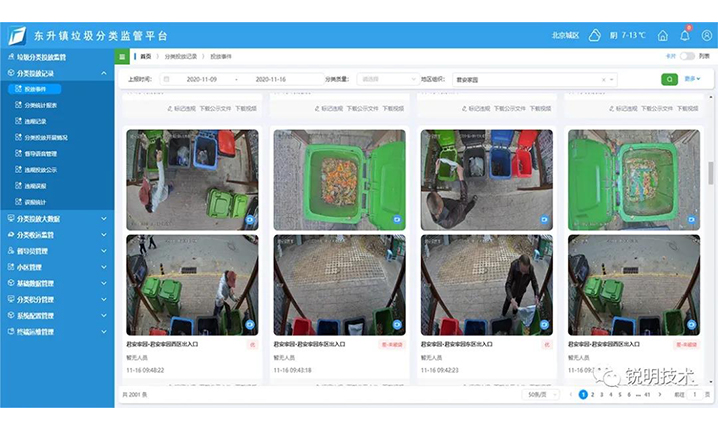This screenshot has height=430, width=718.
Task: Click the calendar icon in date field
Action: (166, 79)
